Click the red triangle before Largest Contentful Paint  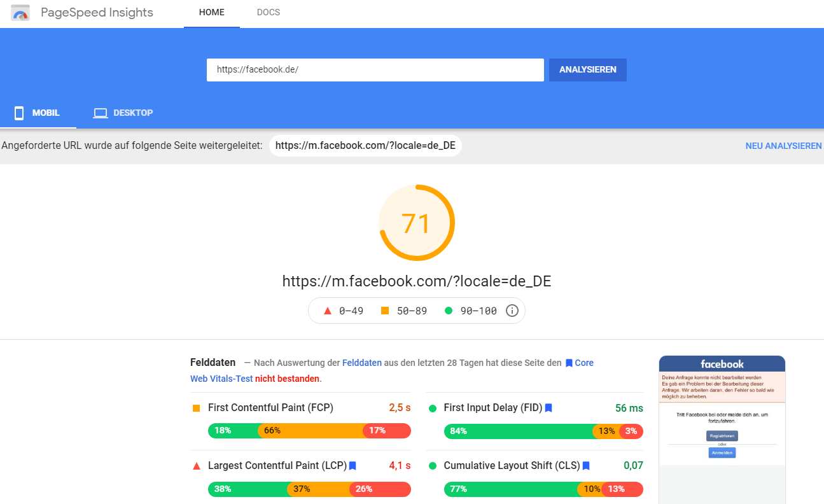tap(196, 466)
